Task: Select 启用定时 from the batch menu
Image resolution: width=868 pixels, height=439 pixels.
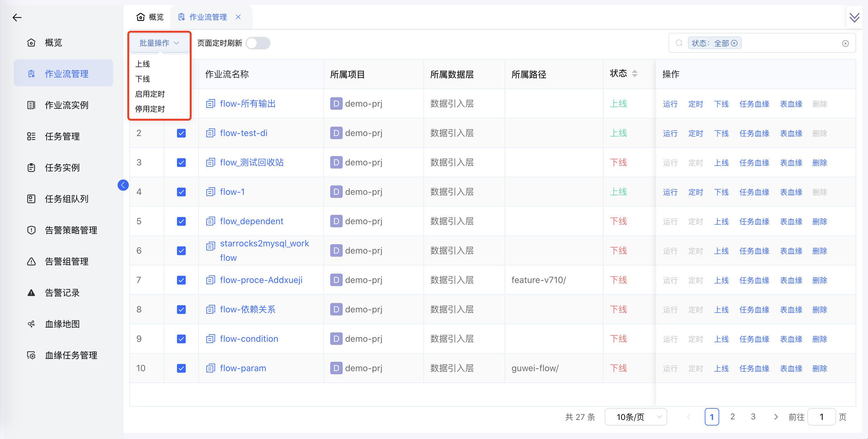Action: [150, 94]
